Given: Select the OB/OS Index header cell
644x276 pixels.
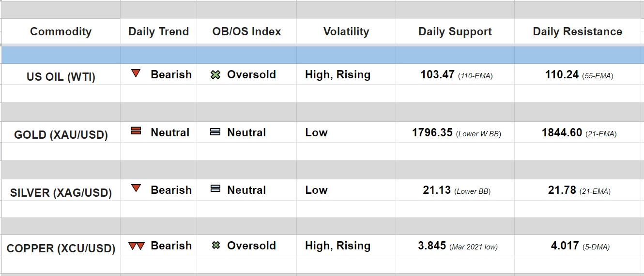Looking at the screenshot, I should pos(246,32).
